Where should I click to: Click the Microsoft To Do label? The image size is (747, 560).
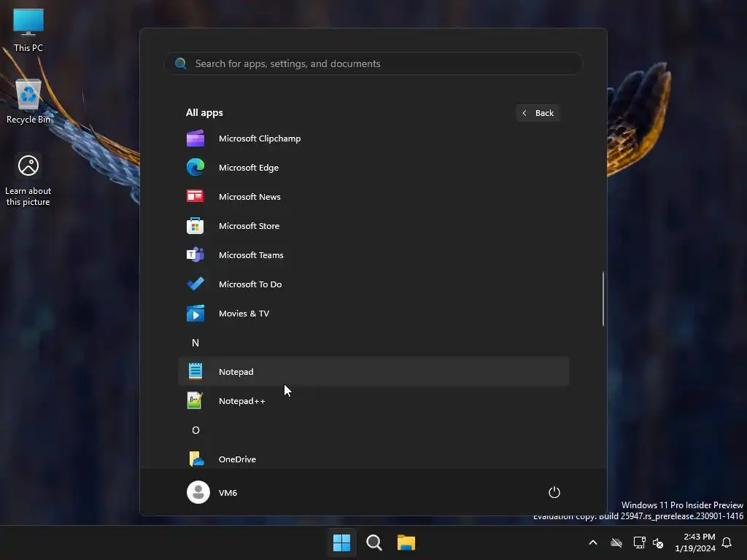(250, 284)
